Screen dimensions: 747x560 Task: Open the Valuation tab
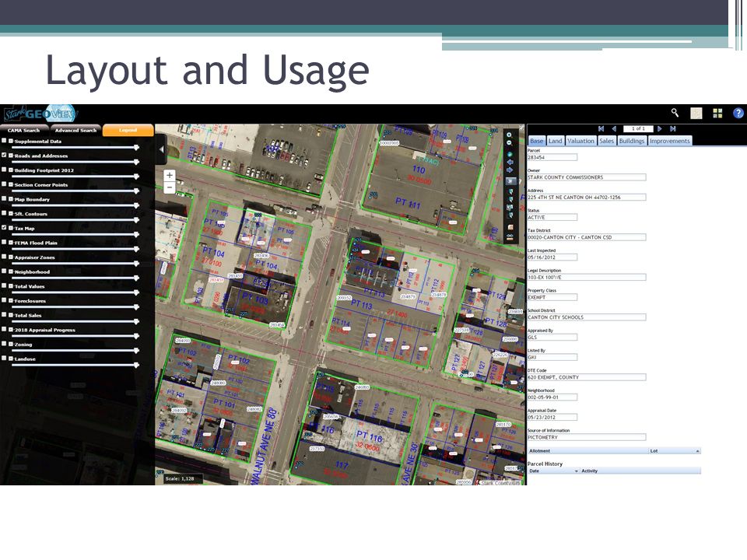[x=580, y=141]
